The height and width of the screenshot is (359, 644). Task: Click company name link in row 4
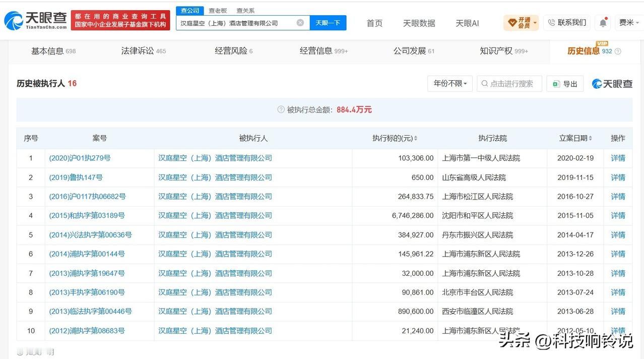tap(215, 215)
